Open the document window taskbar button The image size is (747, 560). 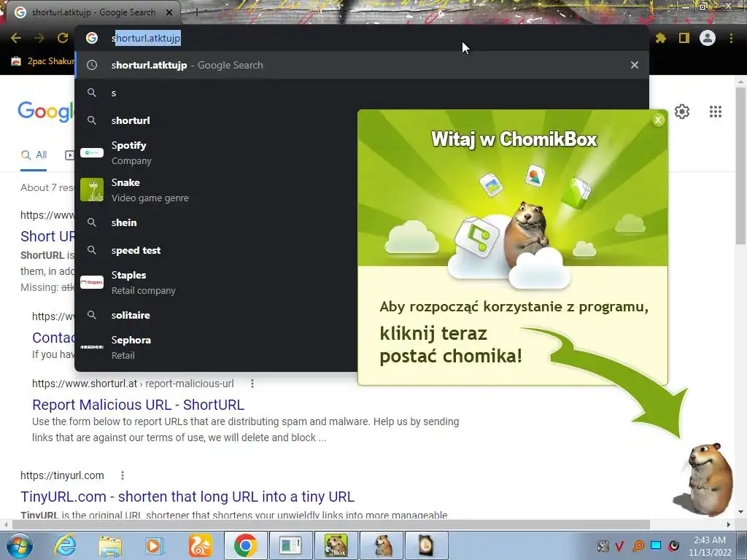[290, 545]
